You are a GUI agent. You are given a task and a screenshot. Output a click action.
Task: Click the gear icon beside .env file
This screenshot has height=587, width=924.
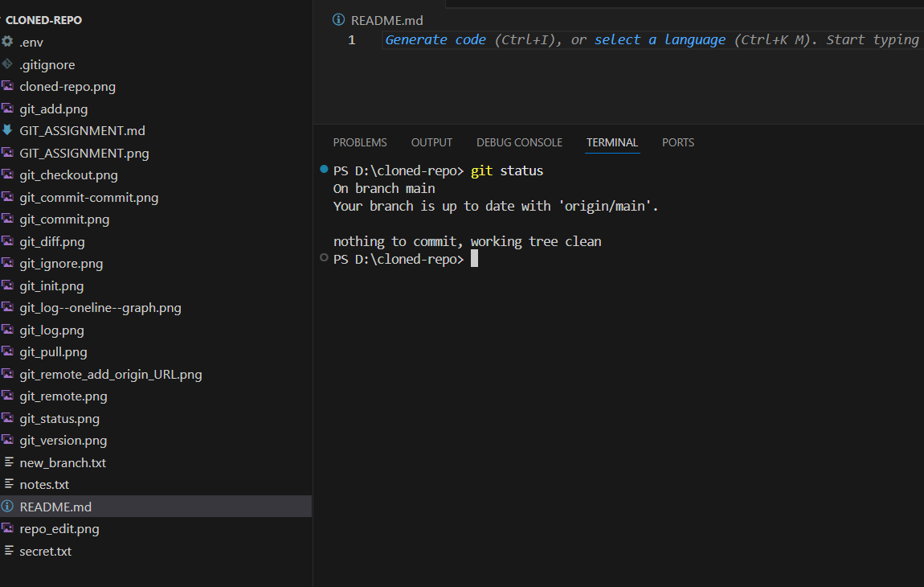pyautogui.click(x=8, y=42)
